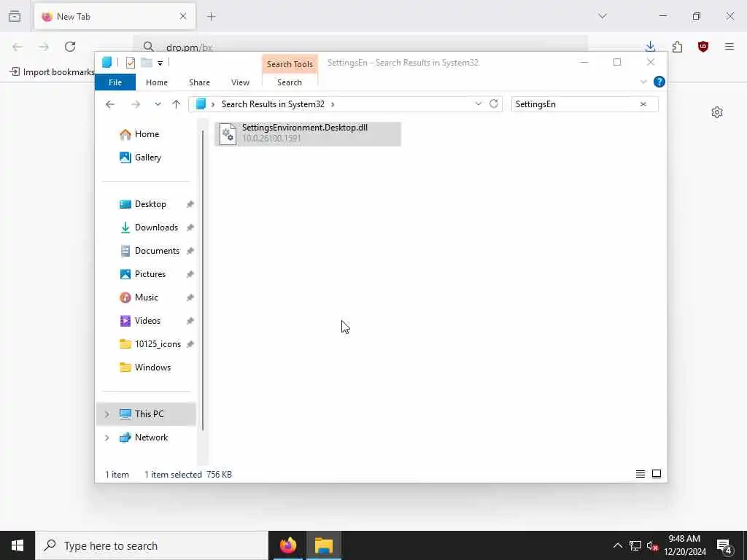Clear the SettingsEn search box
The height and width of the screenshot is (560, 747).
(x=643, y=104)
